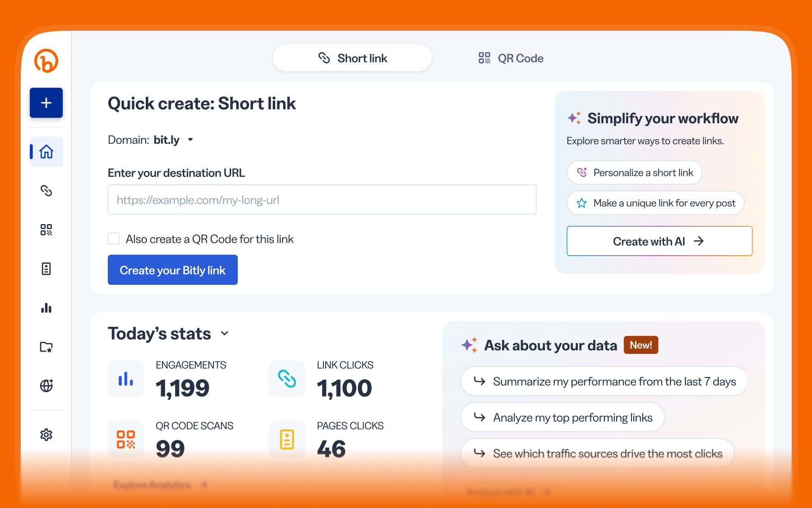
Task: Click the Create with AI button
Action: pyautogui.click(x=660, y=241)
